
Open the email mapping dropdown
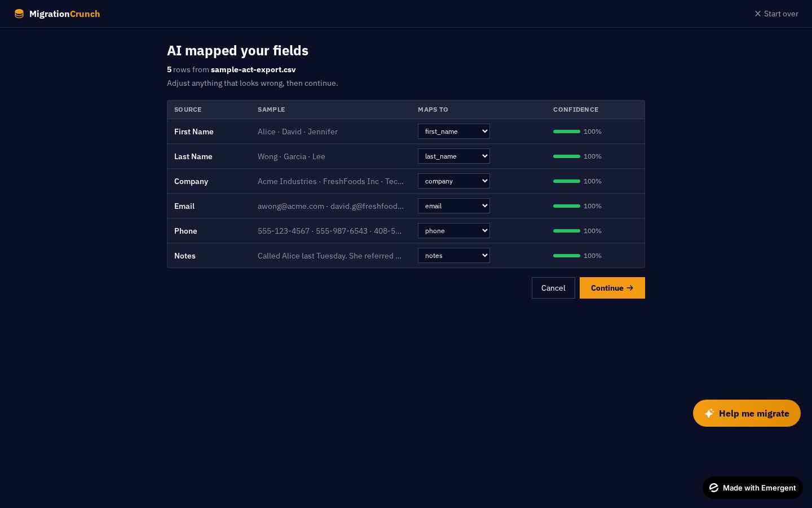[x=454, y=206]
